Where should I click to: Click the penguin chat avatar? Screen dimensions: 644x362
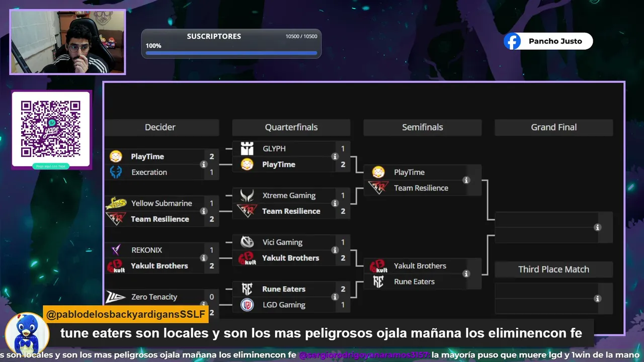point(27,334)
